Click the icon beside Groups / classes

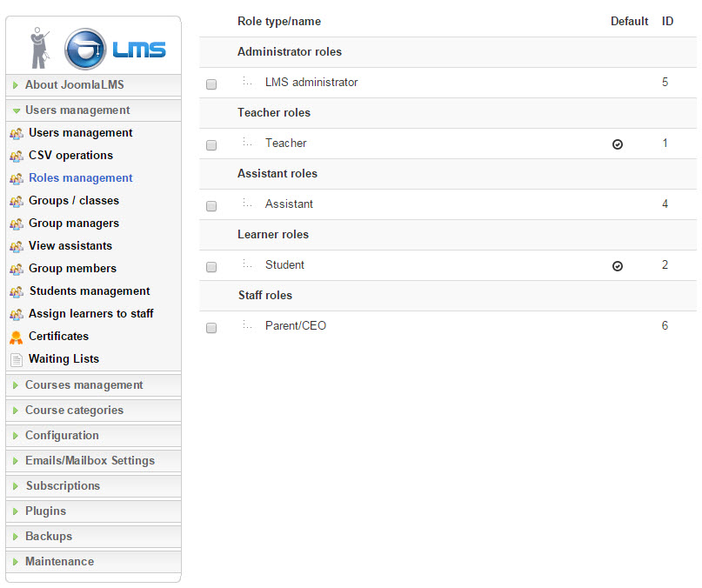(x=17, y=201)
